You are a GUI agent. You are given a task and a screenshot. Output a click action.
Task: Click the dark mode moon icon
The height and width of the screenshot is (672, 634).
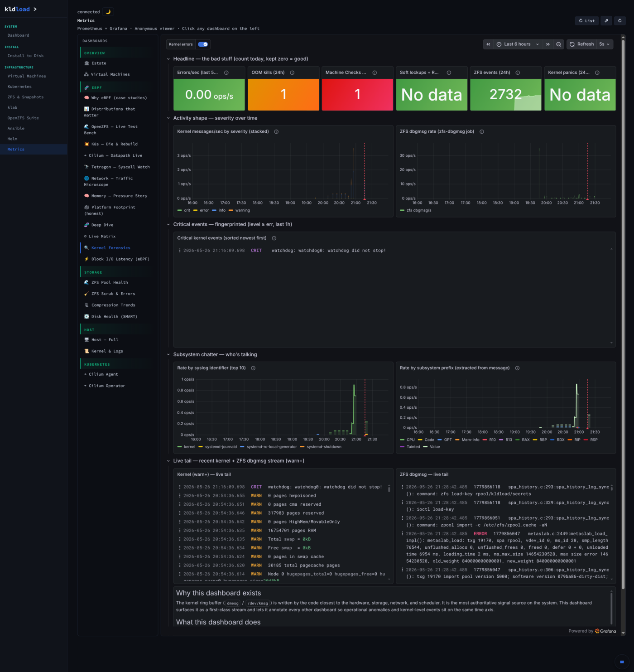click(108, 12)
